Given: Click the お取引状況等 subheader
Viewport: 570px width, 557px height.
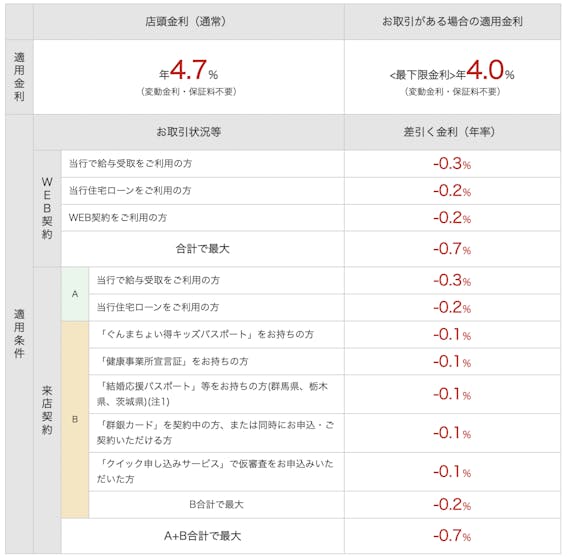Looking at the screenshot, I should coord(189,132).
